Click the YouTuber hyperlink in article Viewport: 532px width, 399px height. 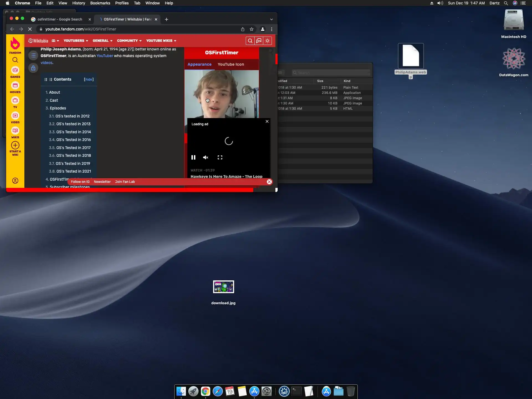(105, 56)
